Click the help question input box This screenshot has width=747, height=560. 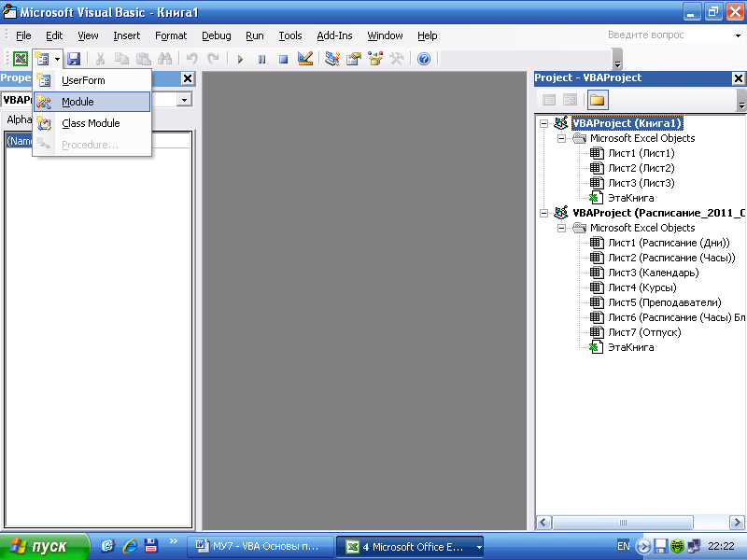(x=669, y=35)
